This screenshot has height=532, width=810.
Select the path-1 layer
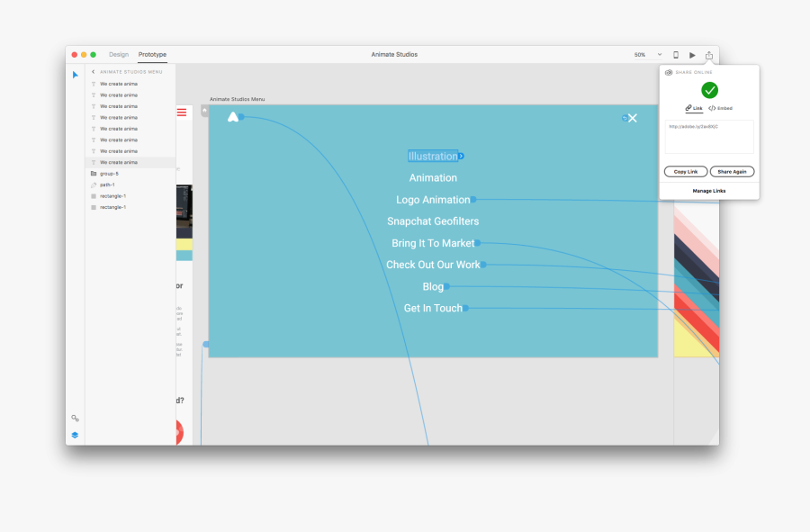tap(107, 185)
